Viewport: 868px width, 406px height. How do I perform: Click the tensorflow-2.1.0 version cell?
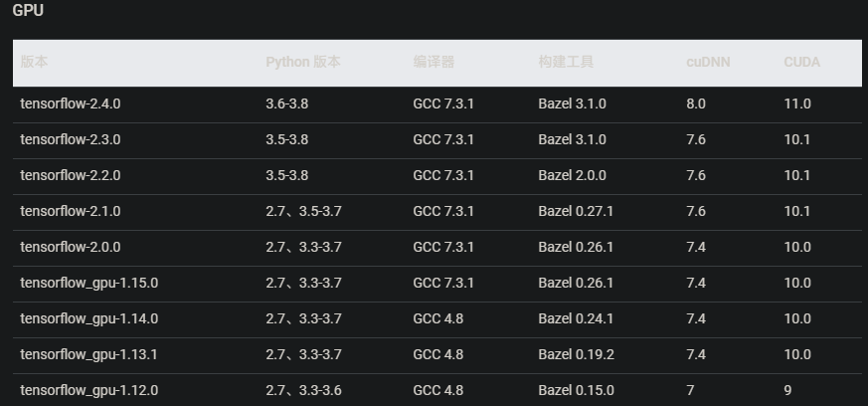click(x=70, y=211)
